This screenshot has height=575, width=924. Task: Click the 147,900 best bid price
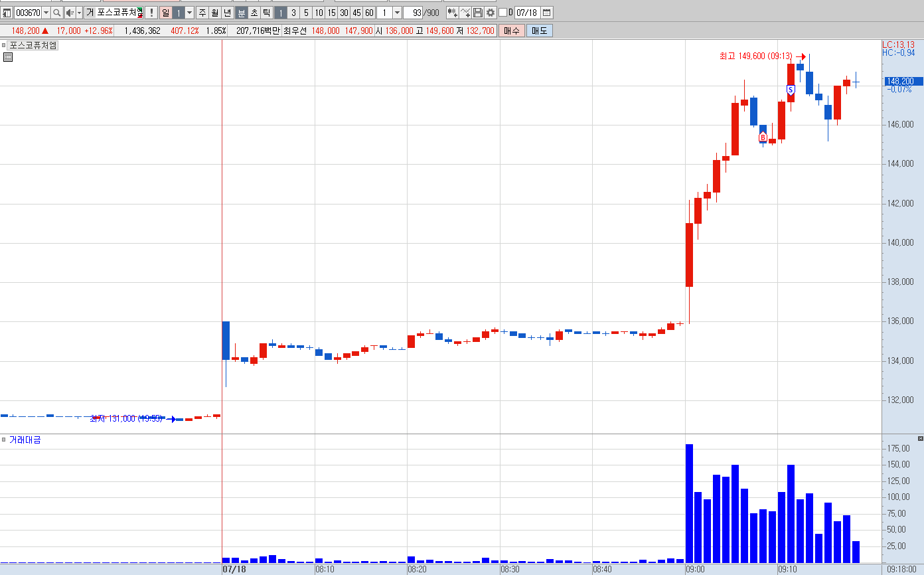pos(358,31)
